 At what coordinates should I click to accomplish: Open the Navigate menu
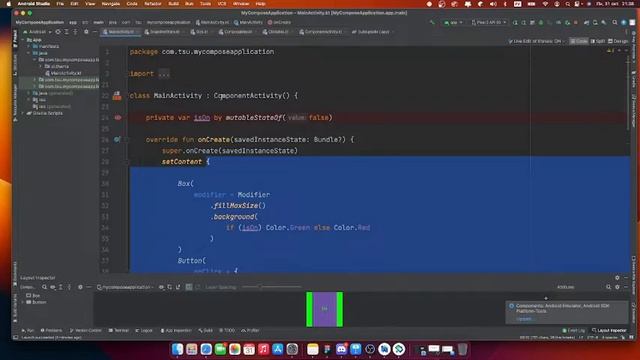coord(111,4)
